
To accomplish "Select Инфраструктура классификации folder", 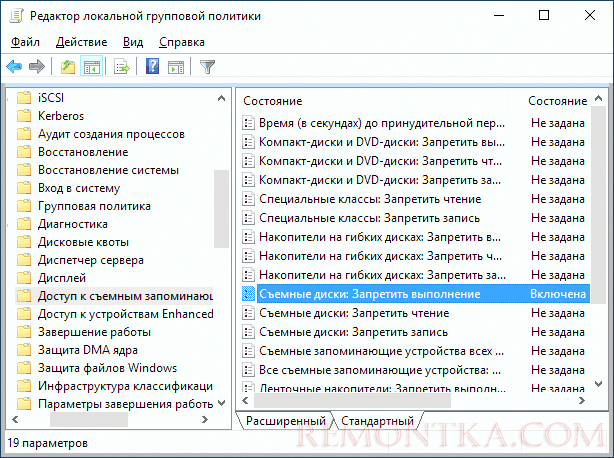I will (x=125, y=386).
